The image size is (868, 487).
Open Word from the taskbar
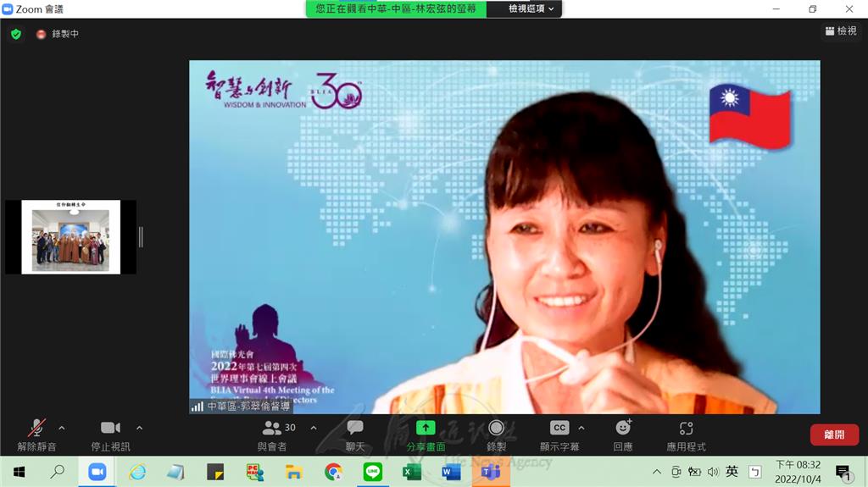[x=451, y=472]
